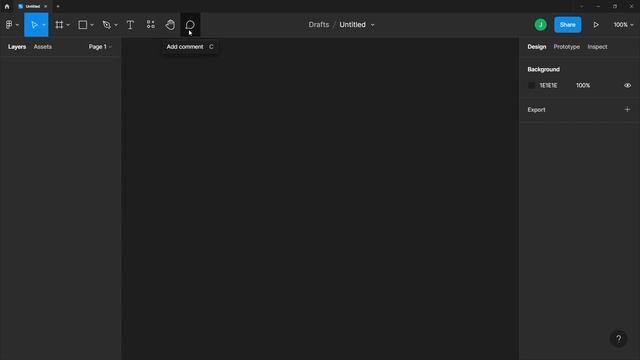Activate the Add comment tool

[x=190, y=25]
